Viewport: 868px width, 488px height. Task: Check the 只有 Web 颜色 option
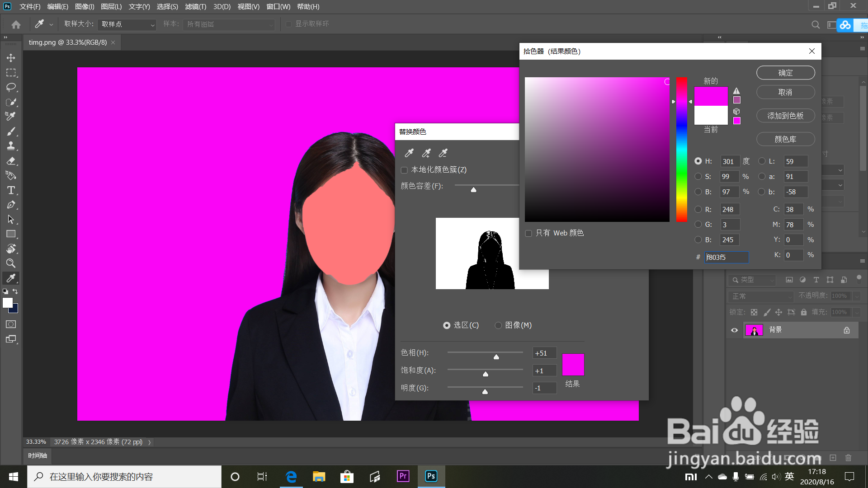pos(528,233)
